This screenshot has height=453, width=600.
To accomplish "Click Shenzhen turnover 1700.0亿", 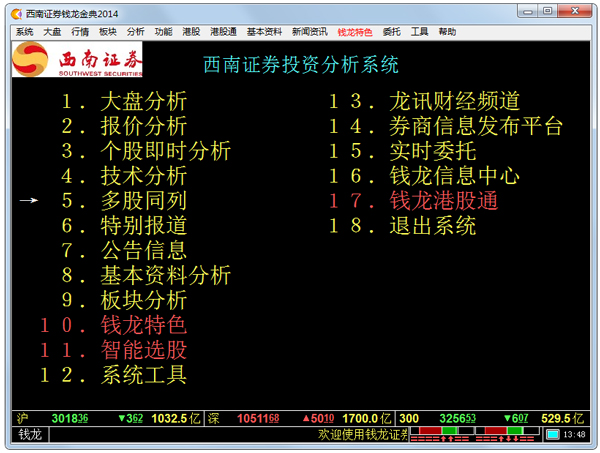I will (x=367, y=419).
